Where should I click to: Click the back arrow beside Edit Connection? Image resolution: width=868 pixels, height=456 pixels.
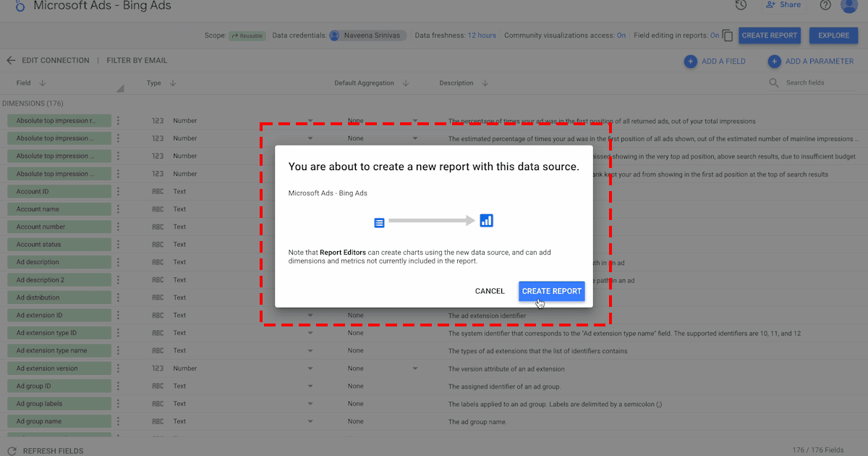click(11, 61)
